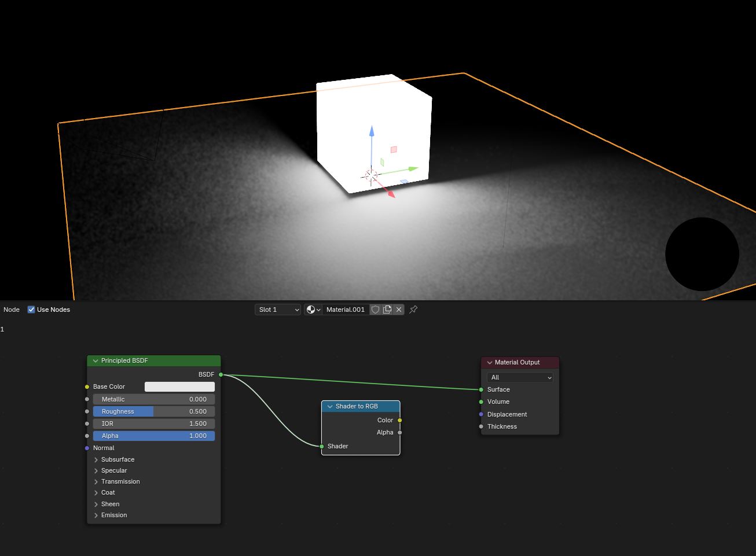The width and height of the screenshot is (756, 556).
Task: Click the Roughness slider
Action: point(154,411)
